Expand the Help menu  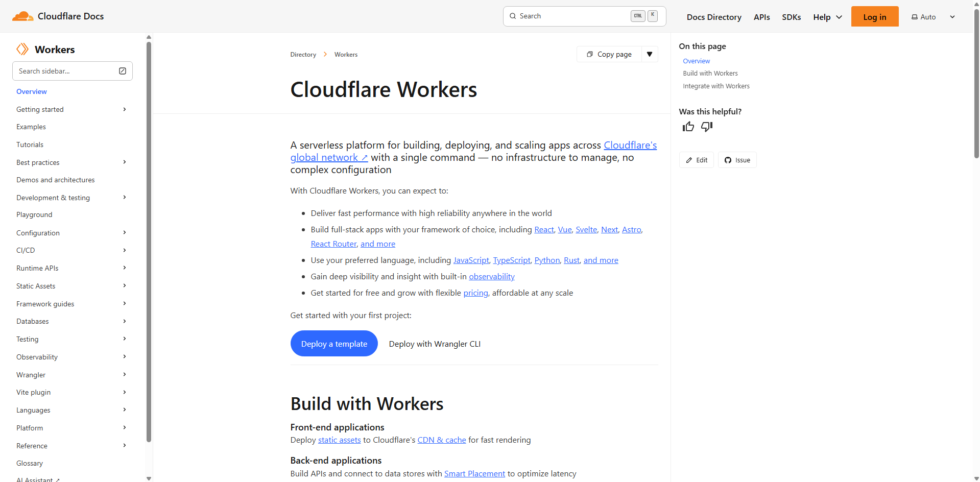click(x=827, y=17)
